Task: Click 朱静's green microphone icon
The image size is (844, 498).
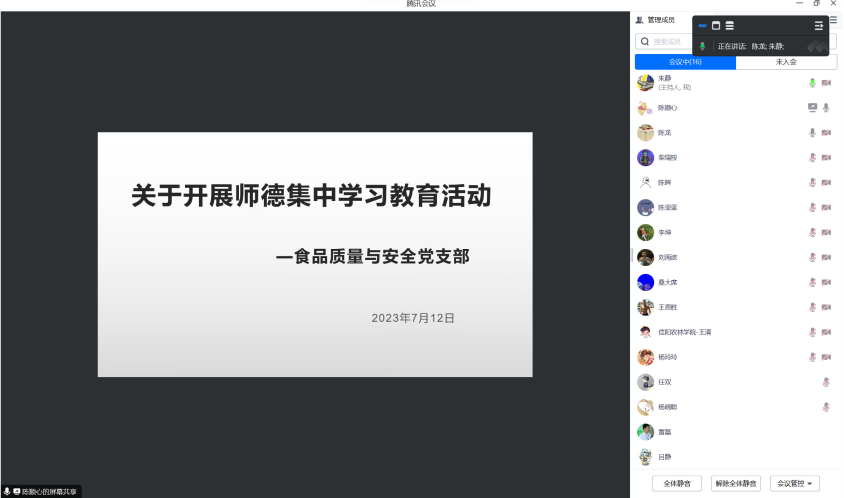Action: tap(812, 82)
